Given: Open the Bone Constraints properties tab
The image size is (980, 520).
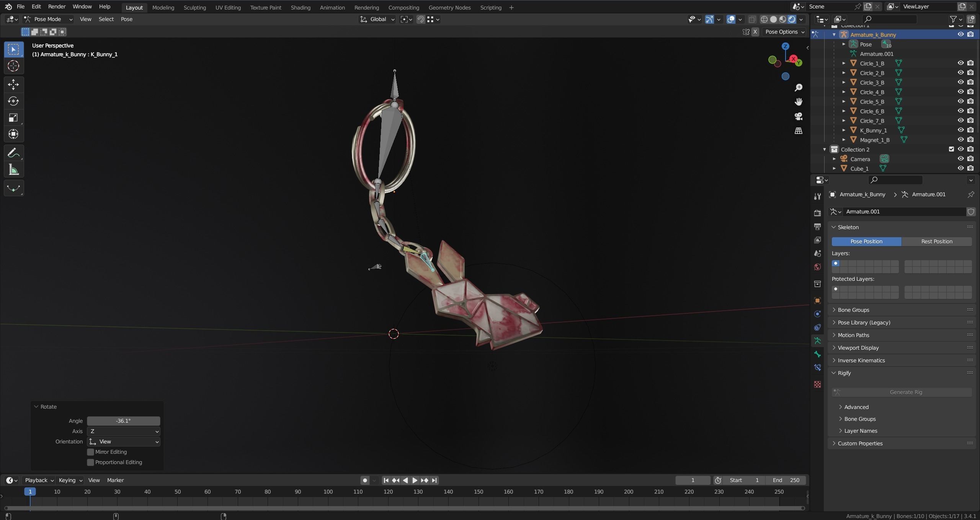Looking at the screenshot, I should pos(817,368).
